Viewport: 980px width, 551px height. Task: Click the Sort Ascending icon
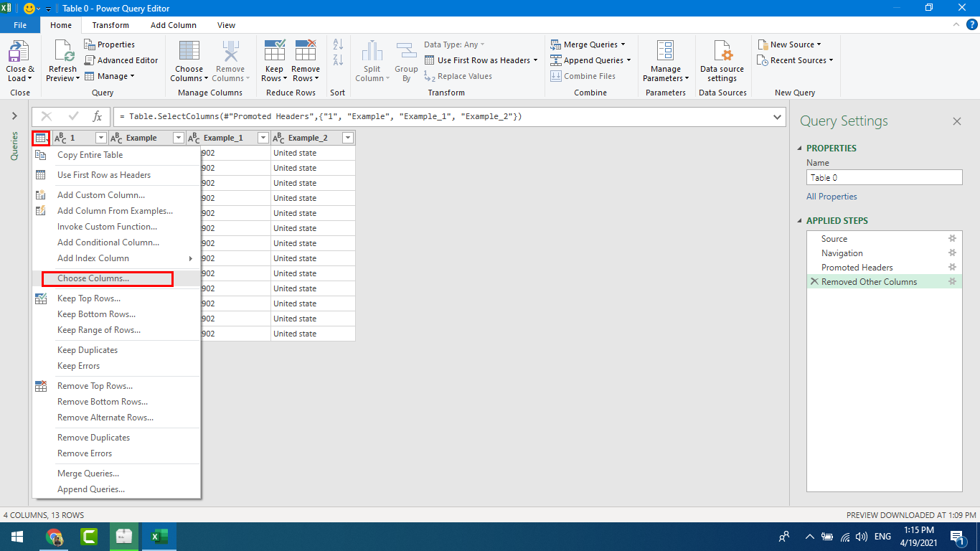339,44
